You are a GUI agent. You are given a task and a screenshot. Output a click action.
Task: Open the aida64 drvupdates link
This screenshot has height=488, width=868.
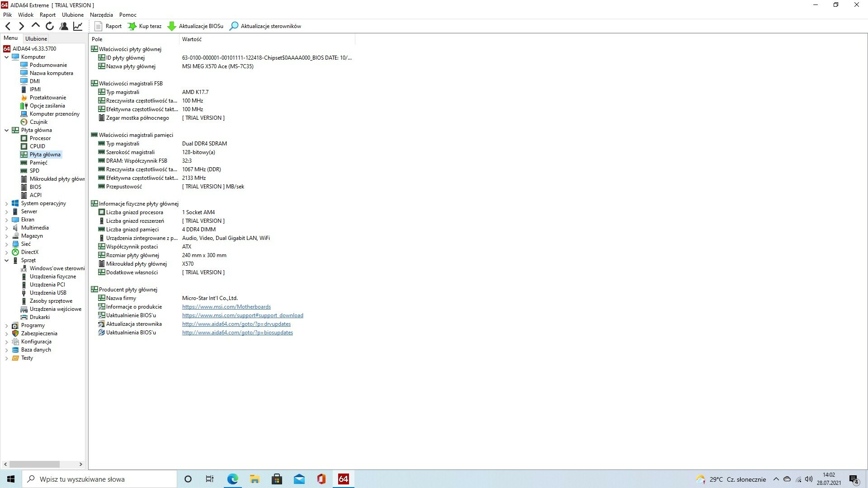pyautogui.click(x=236, y=324)
